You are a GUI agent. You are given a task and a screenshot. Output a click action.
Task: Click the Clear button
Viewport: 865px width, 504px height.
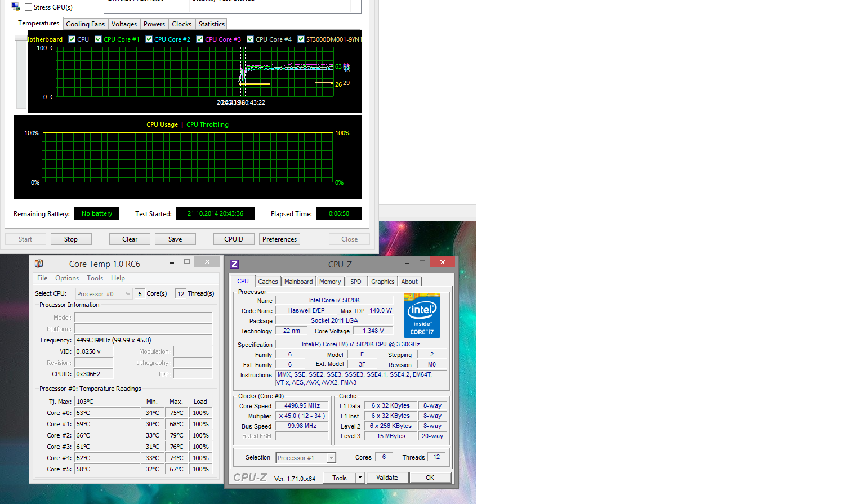pyautogui.click(x=130, y=239)
